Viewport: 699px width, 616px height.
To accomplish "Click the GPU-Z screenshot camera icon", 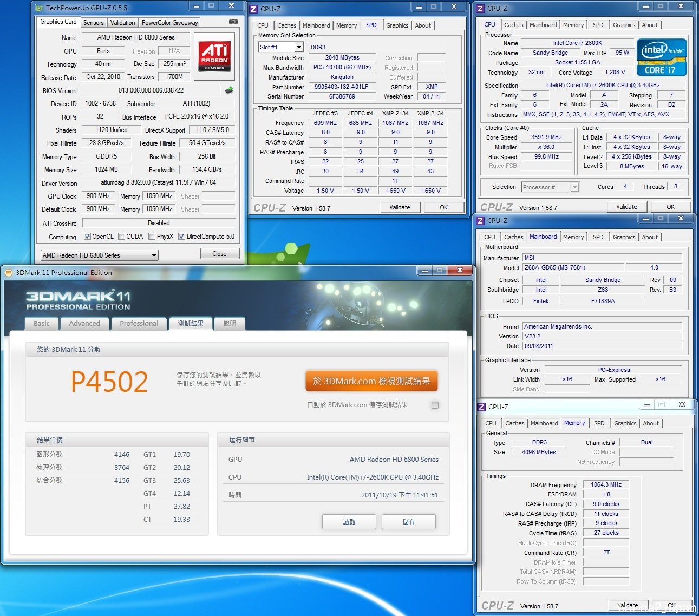I will click(x=233, y=22).
